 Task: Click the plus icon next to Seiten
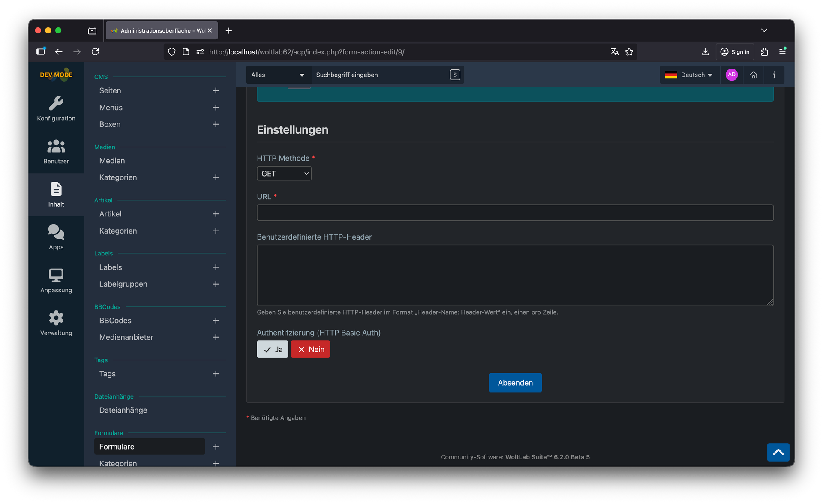click(x=216, y=91)
